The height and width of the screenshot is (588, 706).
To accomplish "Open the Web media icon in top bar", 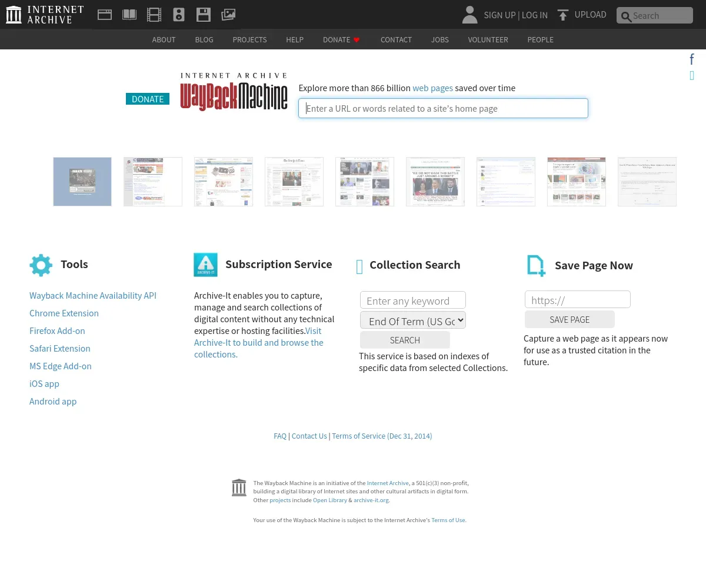I will pos(105,15).
